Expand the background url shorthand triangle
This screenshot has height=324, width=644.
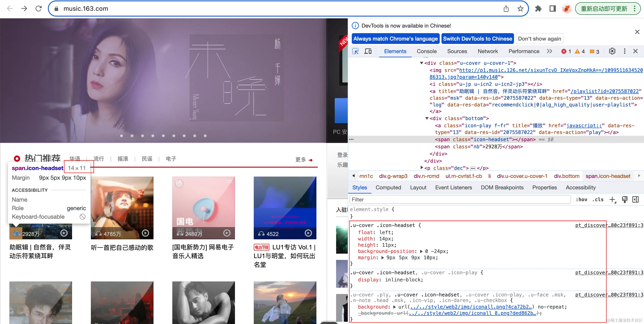[x=394, y=307]
